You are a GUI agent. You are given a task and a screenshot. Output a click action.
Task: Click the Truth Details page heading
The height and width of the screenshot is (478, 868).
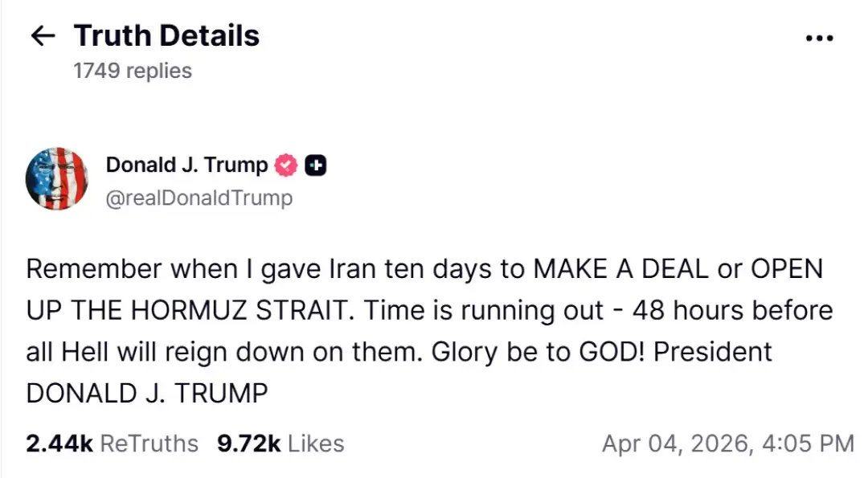tap(167, 36)
